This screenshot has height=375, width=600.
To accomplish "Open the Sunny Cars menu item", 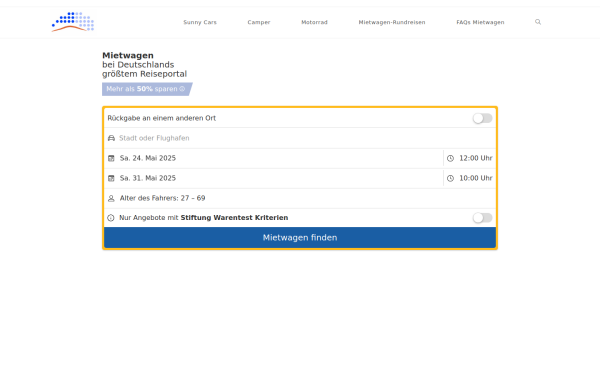I will (x=200, y=22).
